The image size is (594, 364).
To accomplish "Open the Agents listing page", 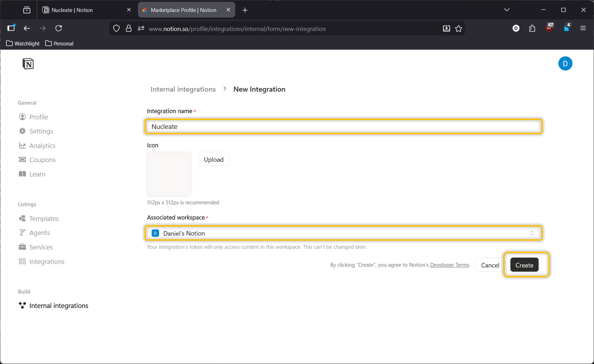I will [x=39, y=233].
